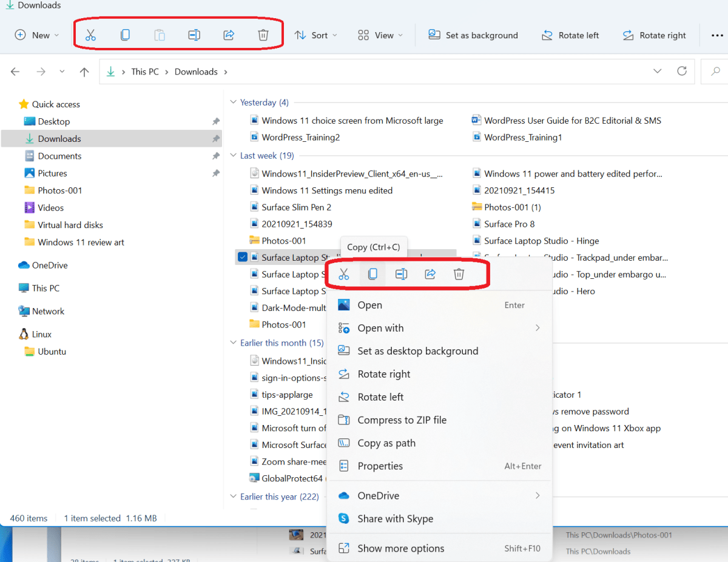The image size is (728, 562).
Task: Refresh the Downloads folder view
Action: coord(682,71)
